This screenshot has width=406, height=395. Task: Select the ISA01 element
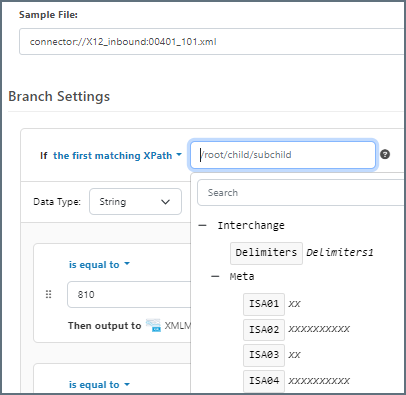(x=264, y=304)
